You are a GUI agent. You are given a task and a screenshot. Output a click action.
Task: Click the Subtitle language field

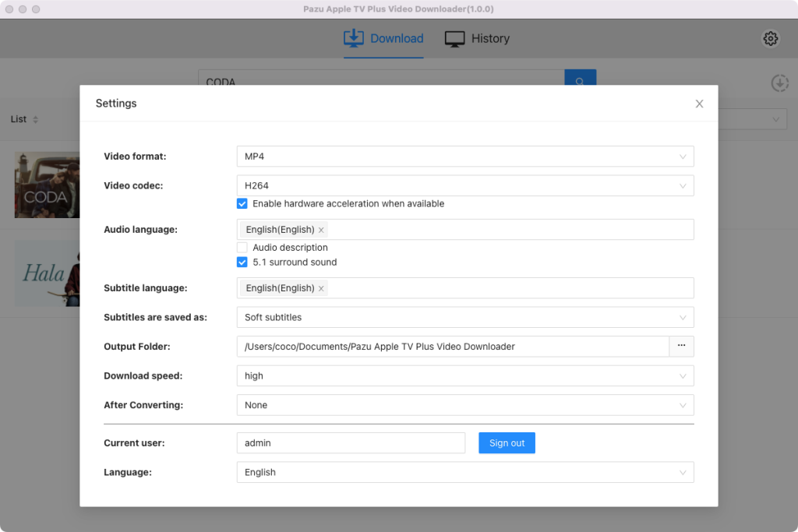coord(465,288)
